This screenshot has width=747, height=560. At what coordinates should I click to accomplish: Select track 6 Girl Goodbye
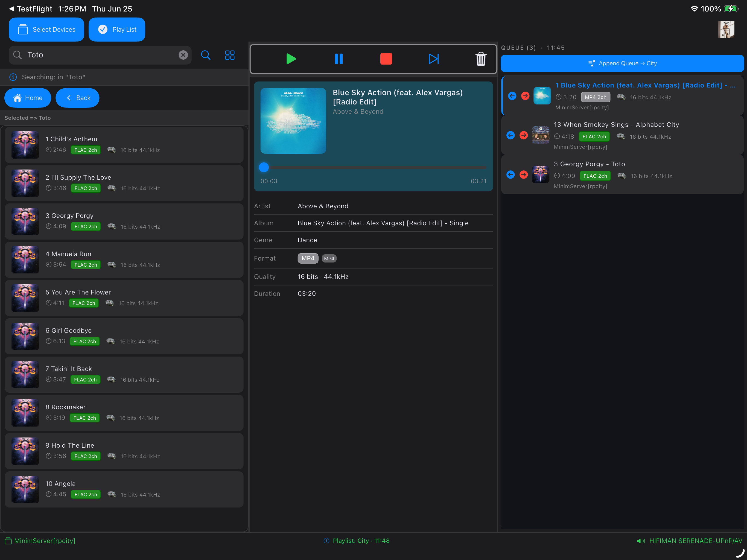pyautogui.click(x=124, y=336)
